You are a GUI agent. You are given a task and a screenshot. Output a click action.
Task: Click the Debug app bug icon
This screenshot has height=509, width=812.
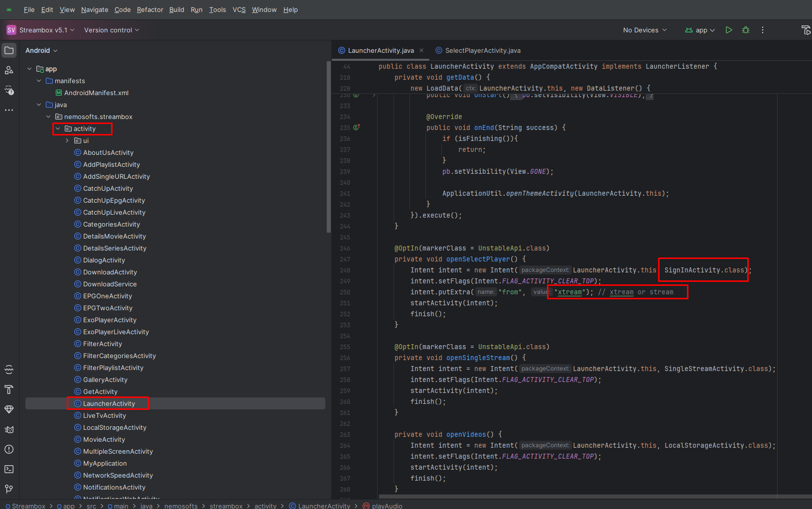pos(746,30)
